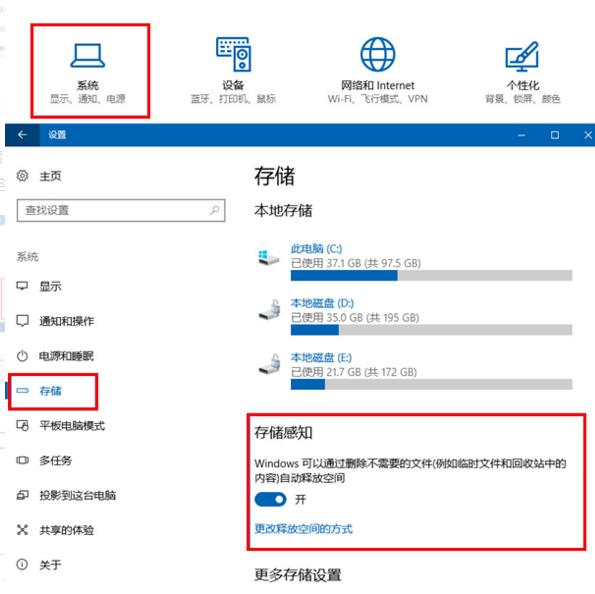The image size is (595, 594).
Task: Open the 设备 (Devices) settings tile icon
Action: click(233, 54)
